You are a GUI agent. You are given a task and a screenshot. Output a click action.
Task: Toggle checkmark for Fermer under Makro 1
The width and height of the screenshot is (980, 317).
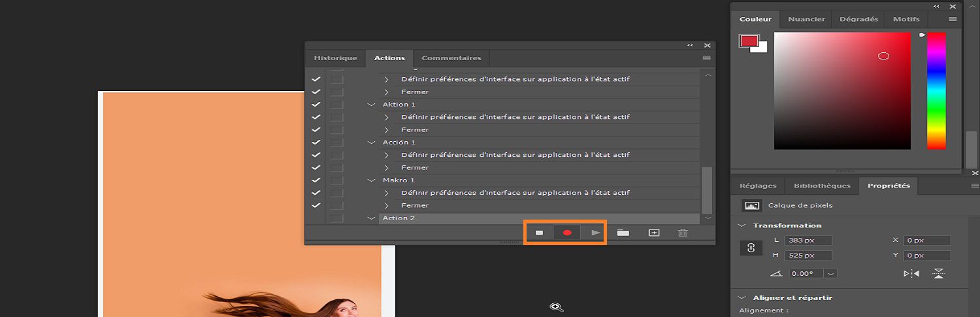click(x=316, y=205)
